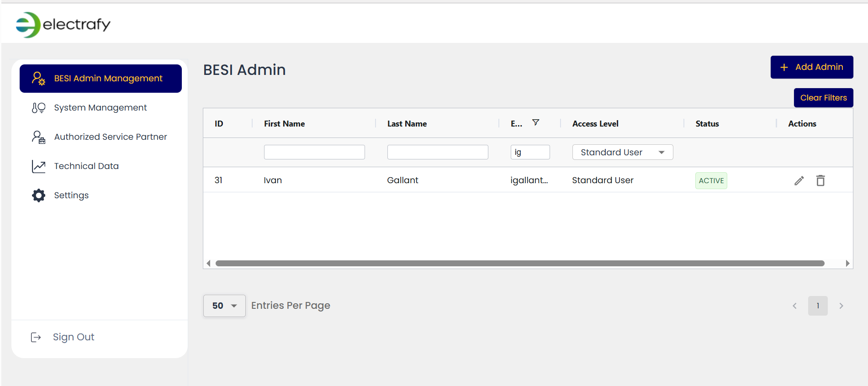Screen dimensions: 868x386
Task: Click the horizontal table scrollbar
Action: click(520, 264)
